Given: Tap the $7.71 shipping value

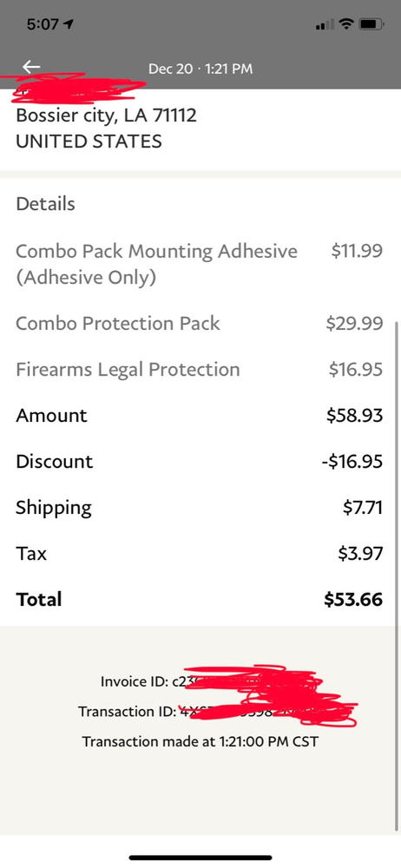Looking at the screenshot, I should 363,508.
